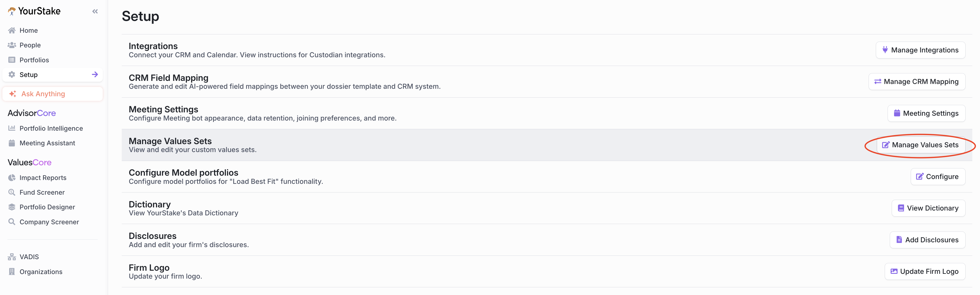Click the Setup arrow indicator
This screenshot has width=980, height=295.
95,75
